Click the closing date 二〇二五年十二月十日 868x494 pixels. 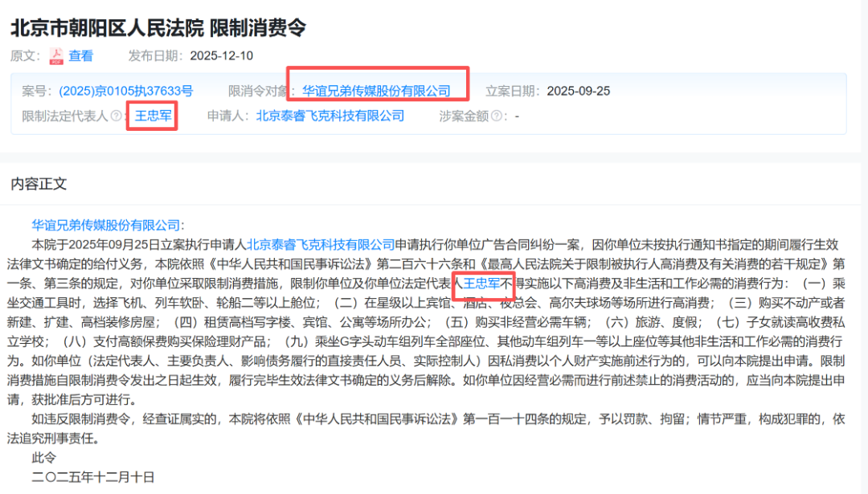click(x=93, y=477)
